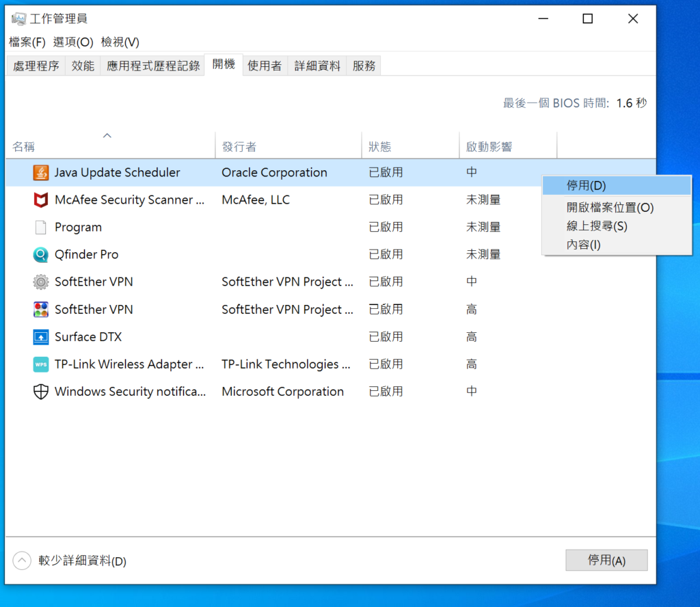Switch to the 應用程式歷程記錄 tab
The image size is (700, 607).
point(153,66)
